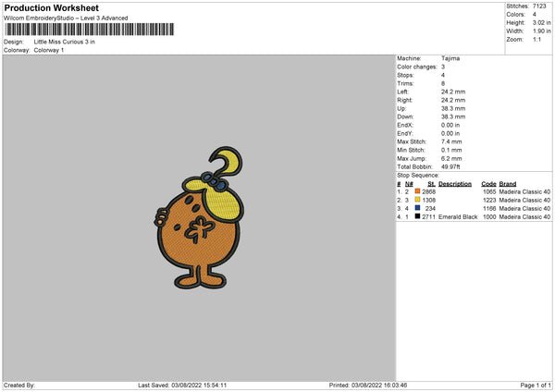Select the Emerald Black stop sequence row
Screen dimensions: 555x392
click(x=474, y=216)
